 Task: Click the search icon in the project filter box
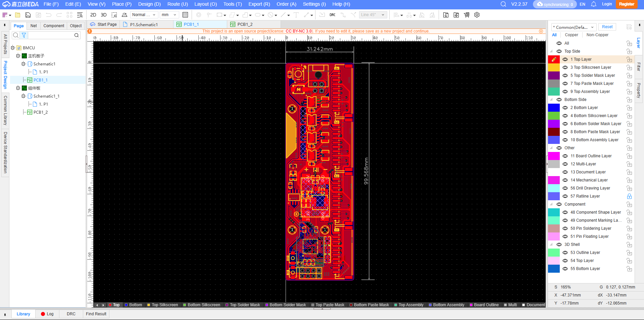(77, 35)
